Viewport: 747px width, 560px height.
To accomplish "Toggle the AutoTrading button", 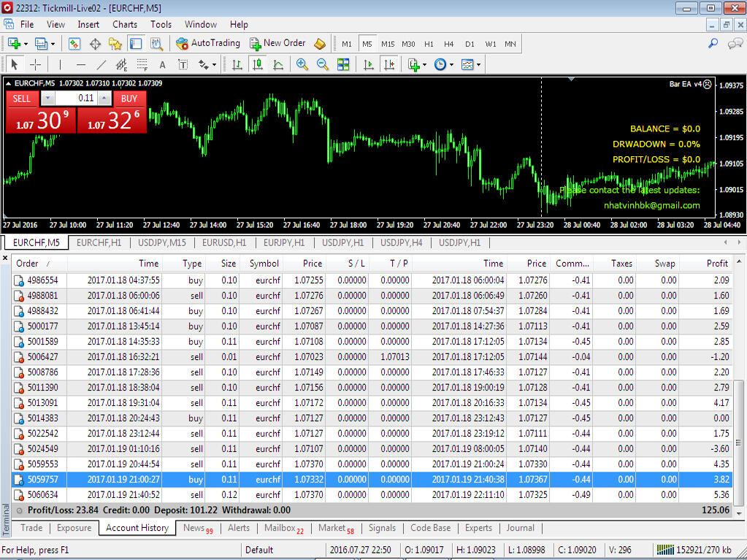I will tap(207, 43).
